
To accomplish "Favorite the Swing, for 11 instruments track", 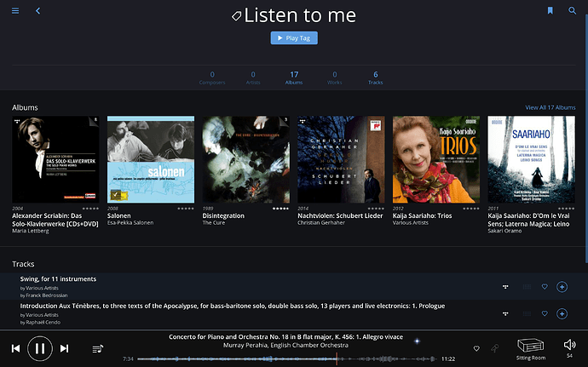I will tap(545, 287).
